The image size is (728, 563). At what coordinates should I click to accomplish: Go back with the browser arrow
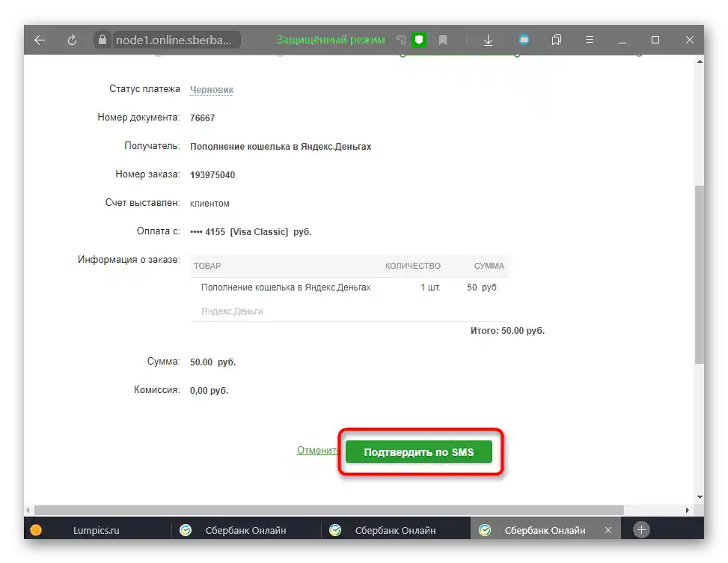[x=40, y=40]
